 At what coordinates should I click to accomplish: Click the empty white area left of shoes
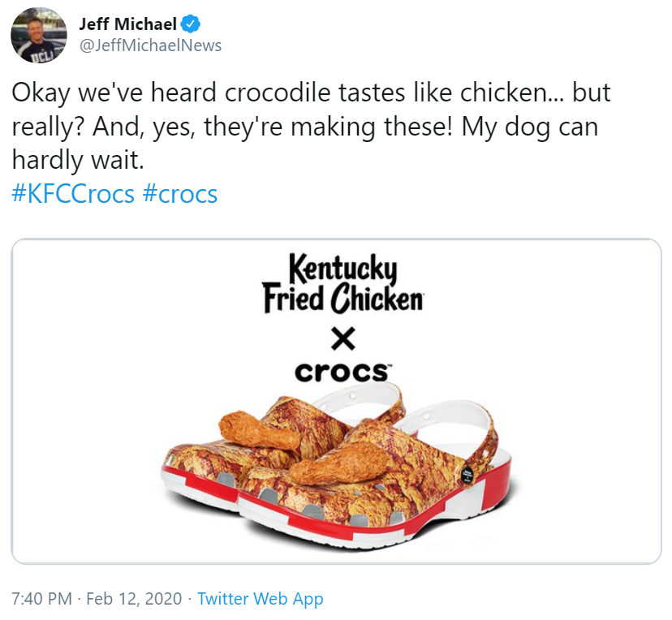coord(81,406)
